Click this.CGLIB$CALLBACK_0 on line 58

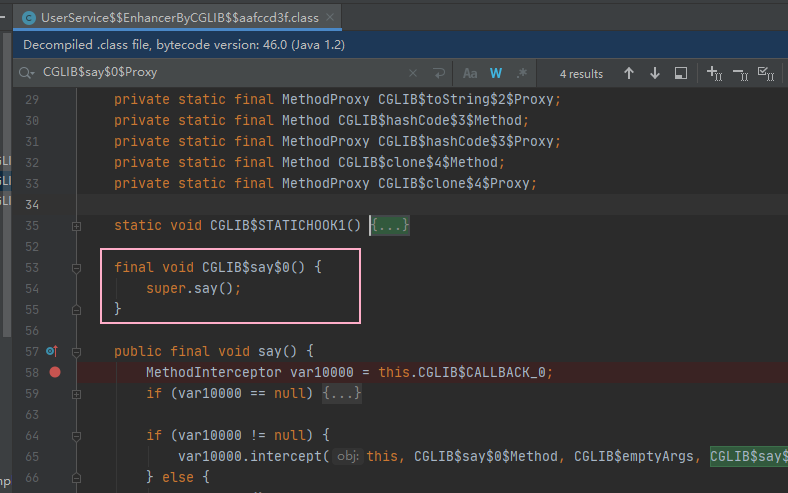click(462, 372)
